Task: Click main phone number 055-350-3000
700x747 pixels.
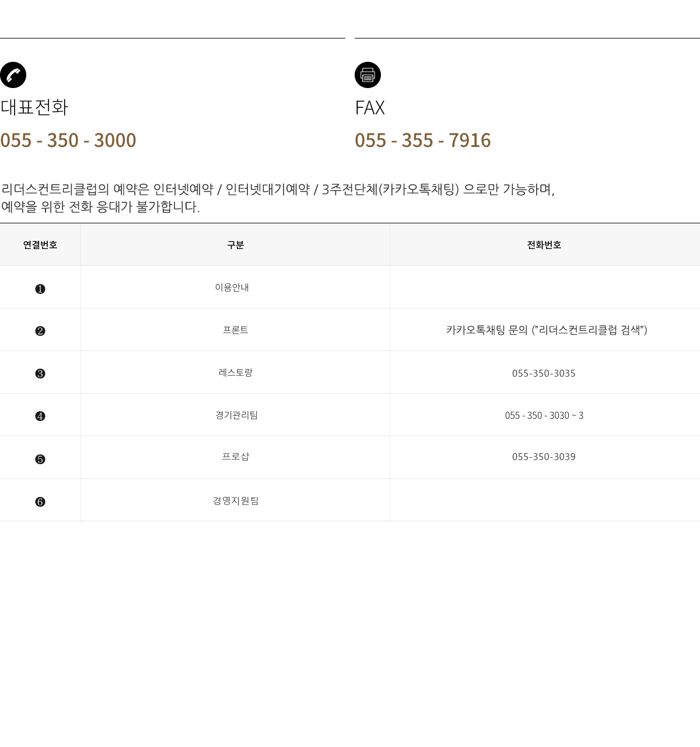Action: [x=68, y=140]
